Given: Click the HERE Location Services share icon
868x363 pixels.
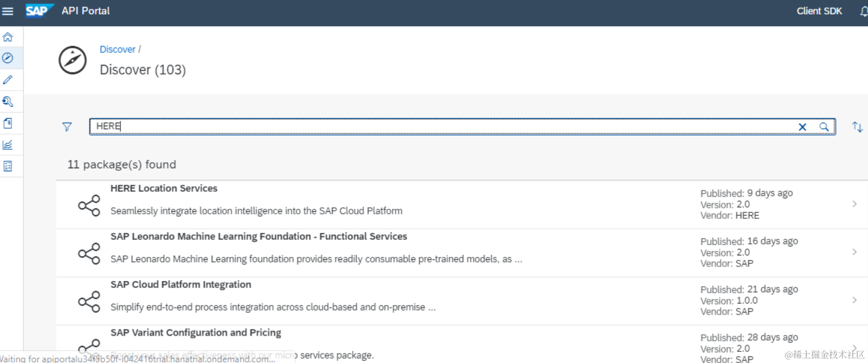Looking at the screenshot, I should [89, 205].
